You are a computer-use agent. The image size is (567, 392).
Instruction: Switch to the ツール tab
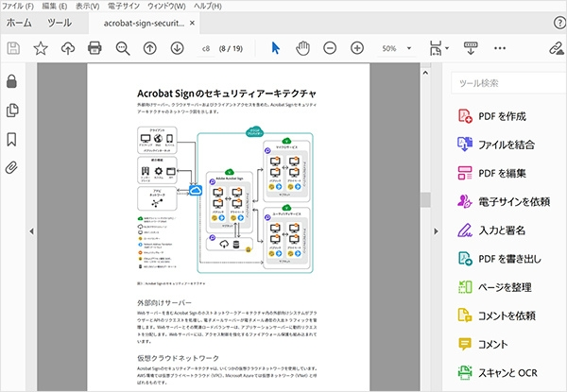click(59, 22)
